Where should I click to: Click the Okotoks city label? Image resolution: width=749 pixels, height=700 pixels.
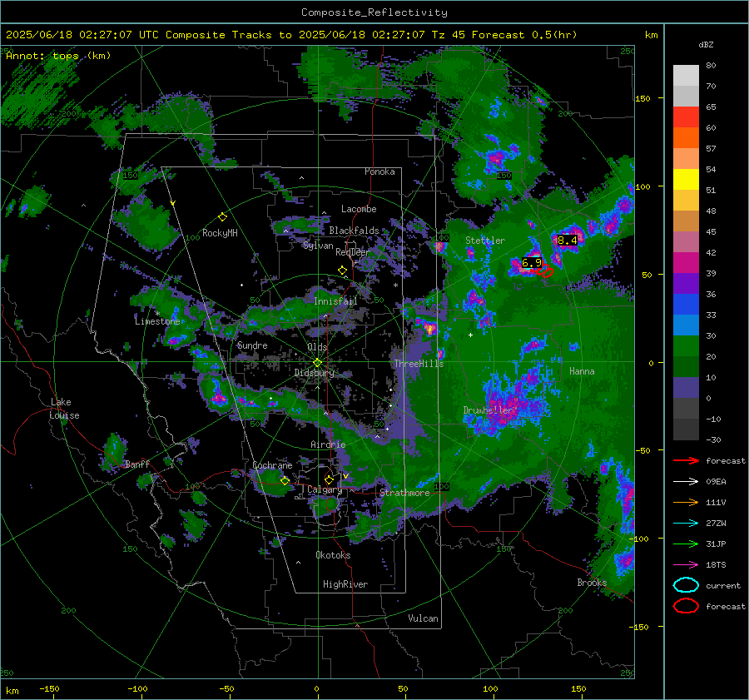coord(333,555)
